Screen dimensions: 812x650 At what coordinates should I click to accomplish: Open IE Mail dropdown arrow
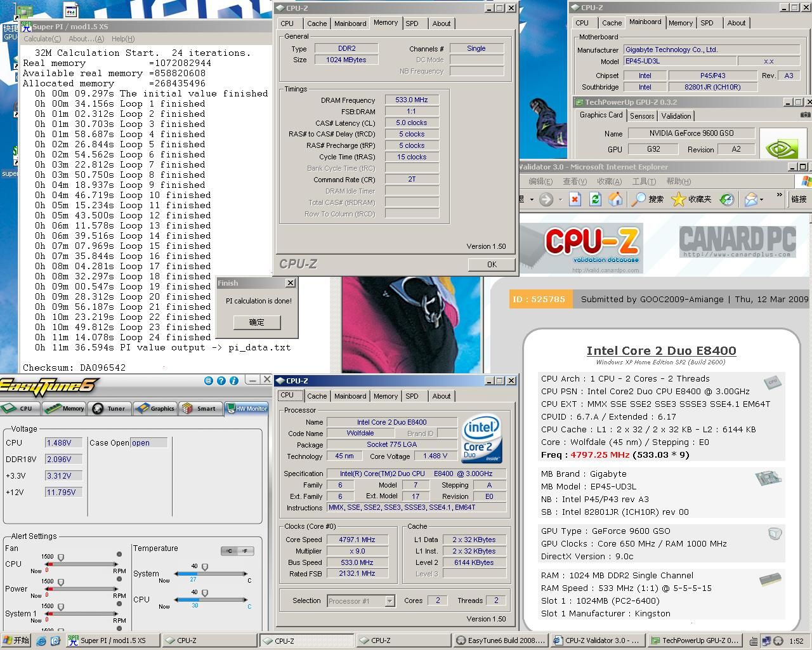(x=762, y=199)
